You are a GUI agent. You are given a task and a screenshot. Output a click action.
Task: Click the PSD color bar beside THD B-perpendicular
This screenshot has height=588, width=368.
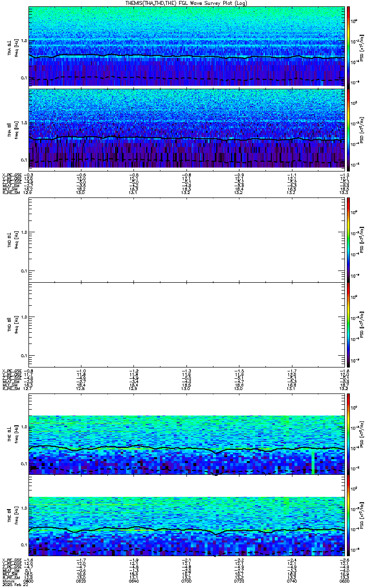tap(348, 240)
